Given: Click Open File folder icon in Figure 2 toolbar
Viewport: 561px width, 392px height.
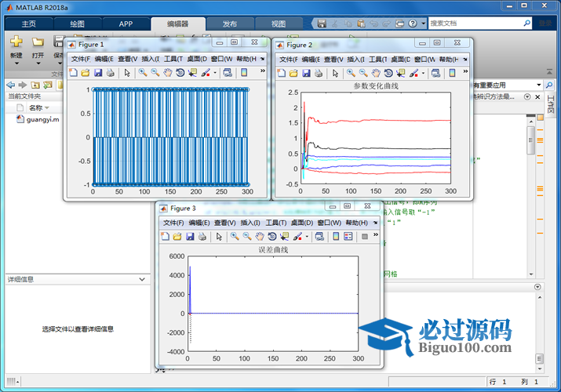Looking at the screenshot, I should 293,73.
